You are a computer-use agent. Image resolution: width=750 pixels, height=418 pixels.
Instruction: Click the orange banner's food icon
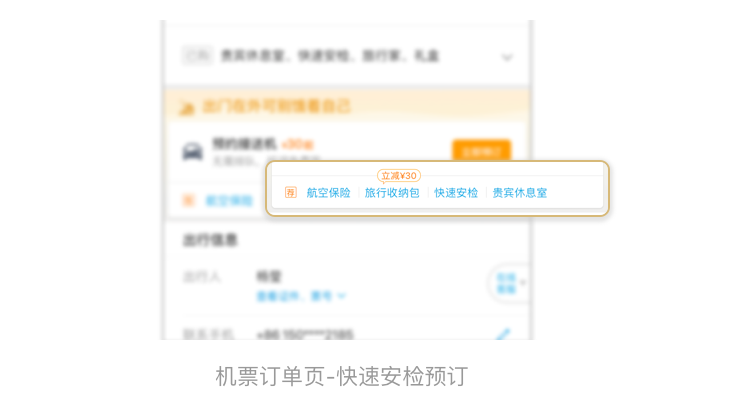pos(187,109)
